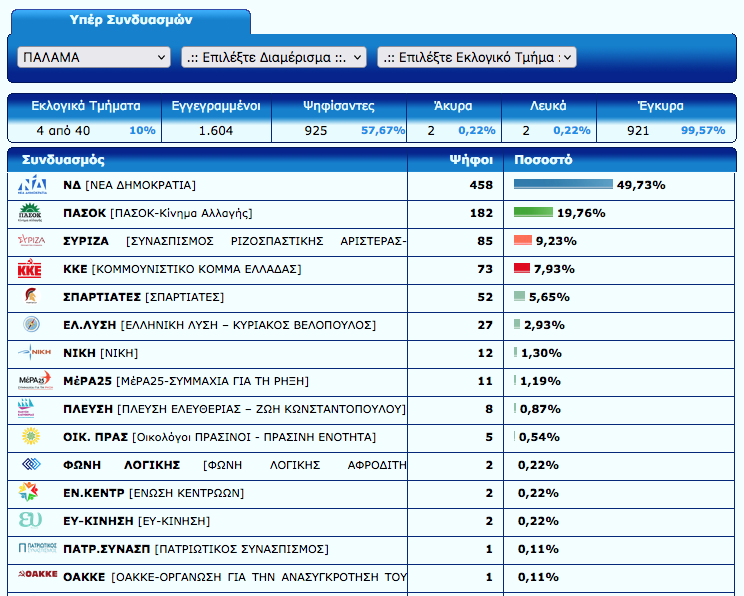Click the 57,67% voter turnout value
Viewport: 744px width, 596px height.
pos(382,130)
